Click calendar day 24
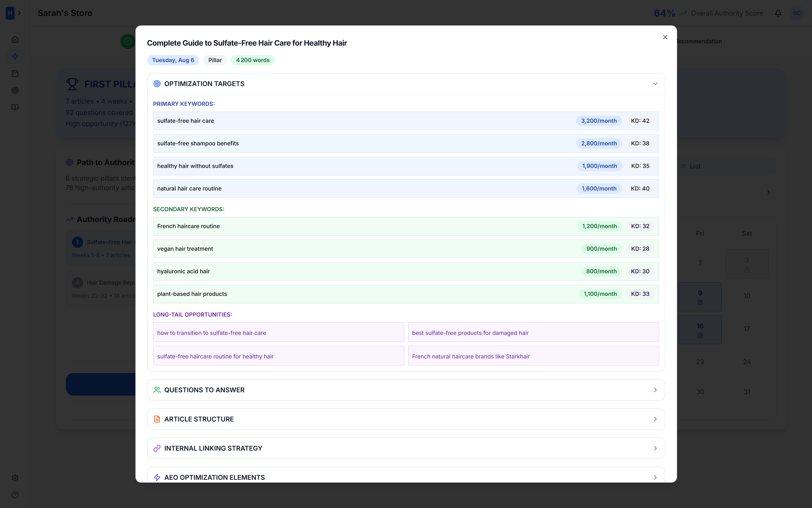Image resolution: width=812 pixels, height=508 pixels. coord(747,362)
